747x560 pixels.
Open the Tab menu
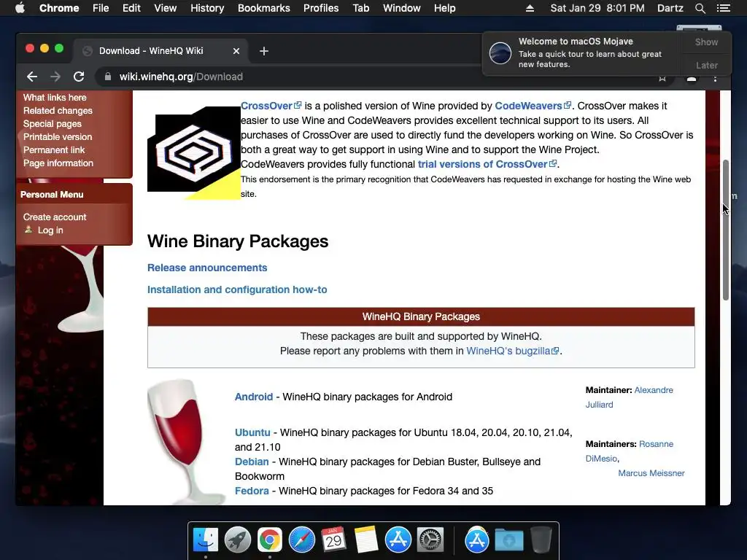[x=360, y=8]
